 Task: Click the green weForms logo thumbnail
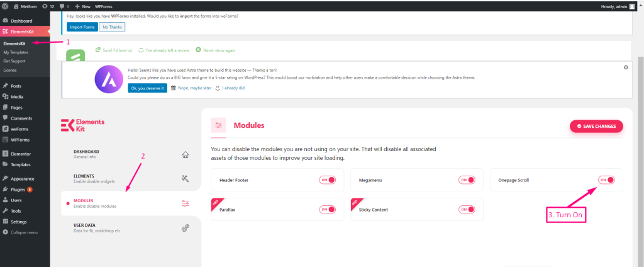pos(75,55)
